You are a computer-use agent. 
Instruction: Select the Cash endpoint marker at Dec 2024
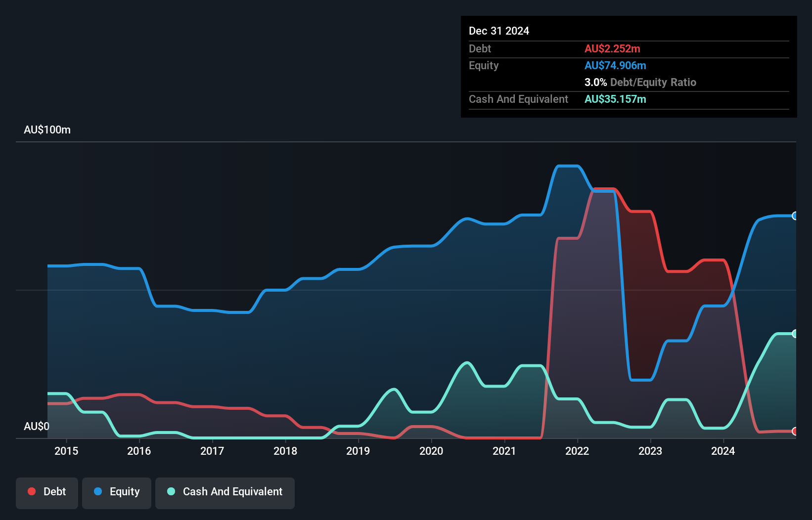tap(795, 334)
